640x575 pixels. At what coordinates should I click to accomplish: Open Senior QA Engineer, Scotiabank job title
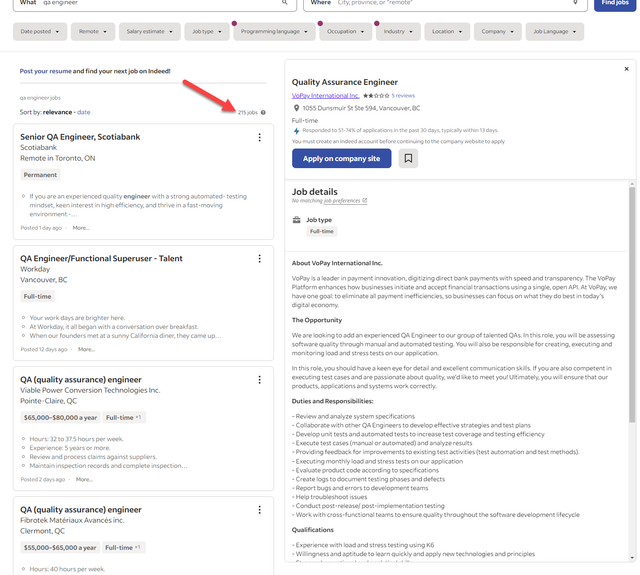click(80, 137)
